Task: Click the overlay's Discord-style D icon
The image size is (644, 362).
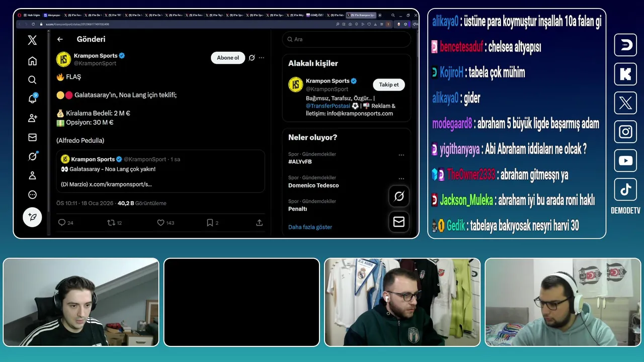Action: pyautogui.click(x=625, y=45)
